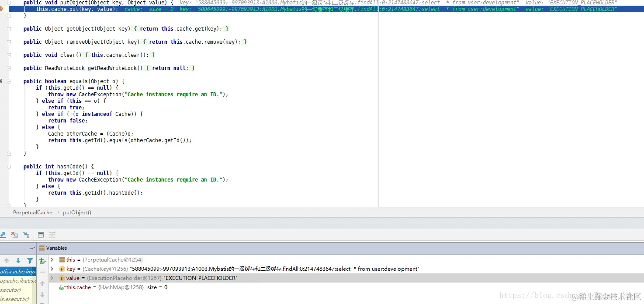Expand the 'key' CacheKey variable node
644x304 pixels.
click(x=52, y=269)
